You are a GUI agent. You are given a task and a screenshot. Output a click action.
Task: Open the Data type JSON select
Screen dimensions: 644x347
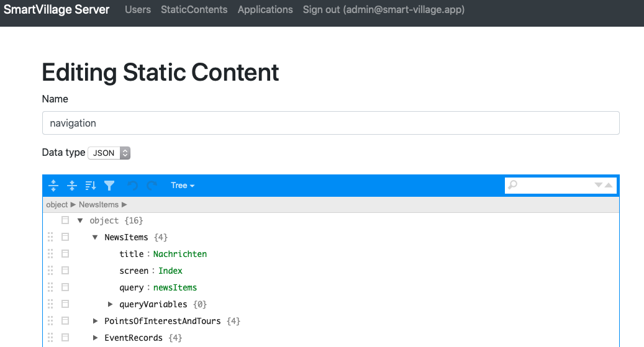point(109,153)
